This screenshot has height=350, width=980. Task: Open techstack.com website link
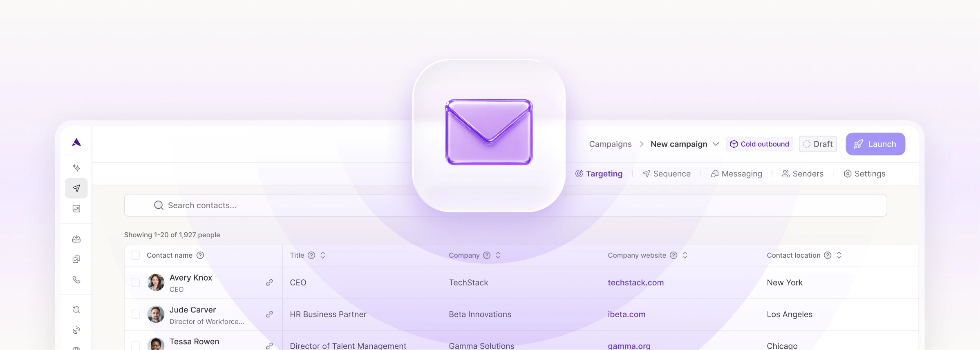[635, 283]
